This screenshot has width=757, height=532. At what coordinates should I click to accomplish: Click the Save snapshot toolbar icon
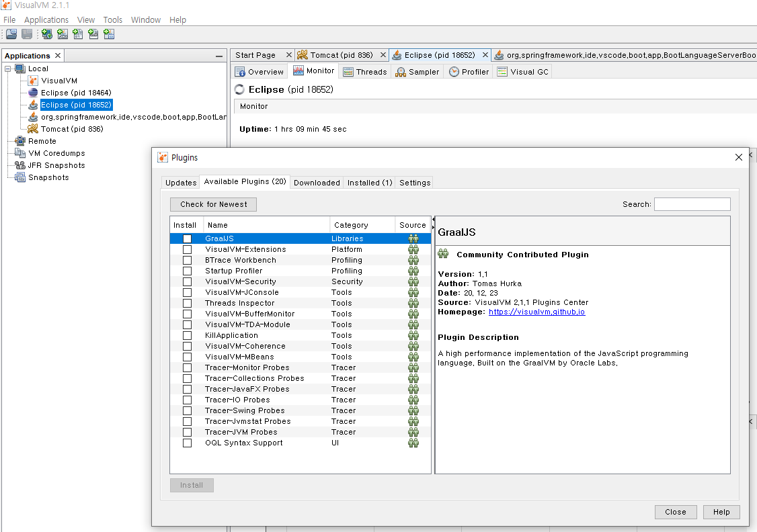coord(27,34)
